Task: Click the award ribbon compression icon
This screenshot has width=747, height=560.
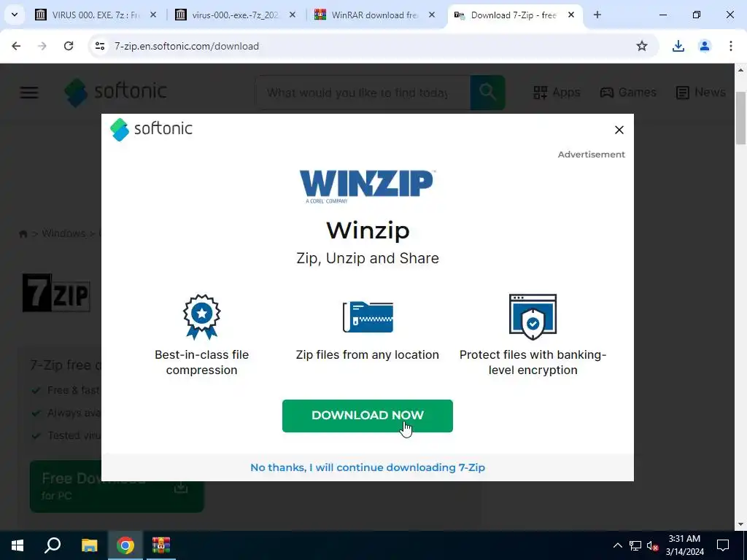Action: pos(201,316)
